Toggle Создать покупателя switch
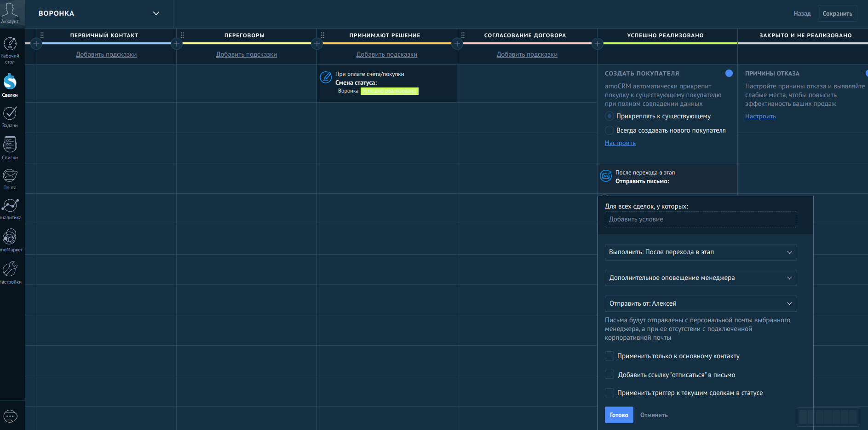The height and width of the screenshot is (430, 868). tap(727, 73)
